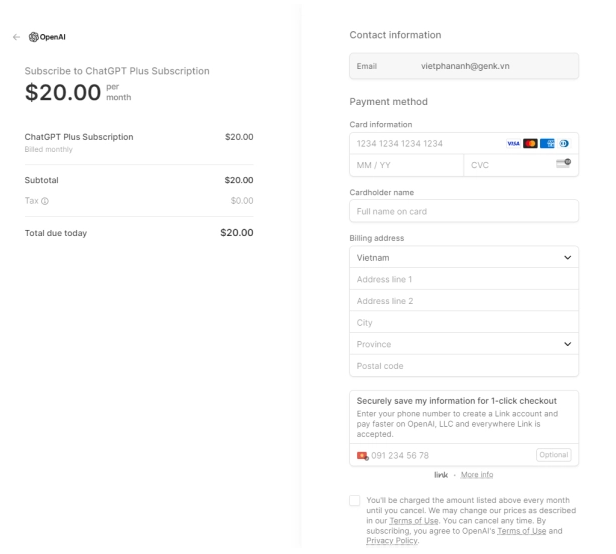
Task: Click the Tax info icon
Action: coord(45,201)
